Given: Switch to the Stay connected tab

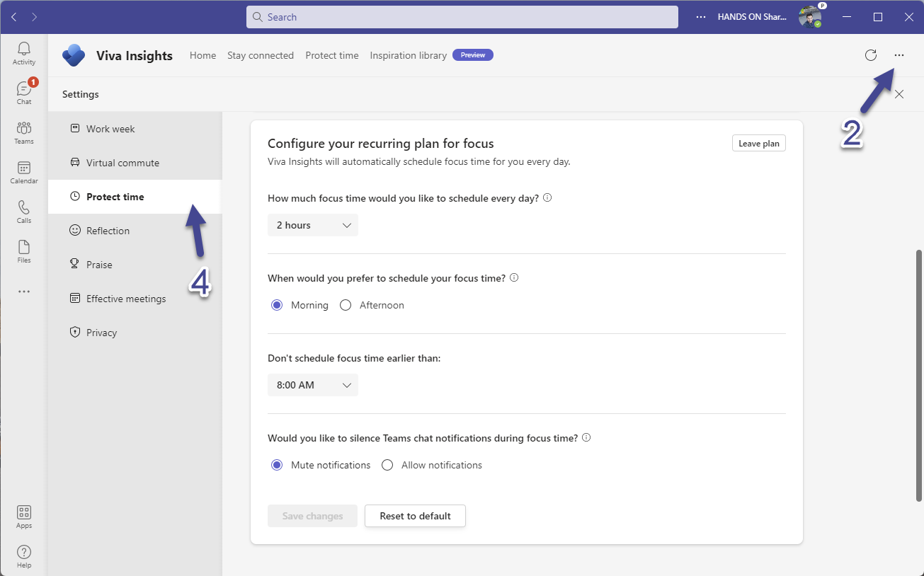Looking at the screenshot, I should 261,55.
